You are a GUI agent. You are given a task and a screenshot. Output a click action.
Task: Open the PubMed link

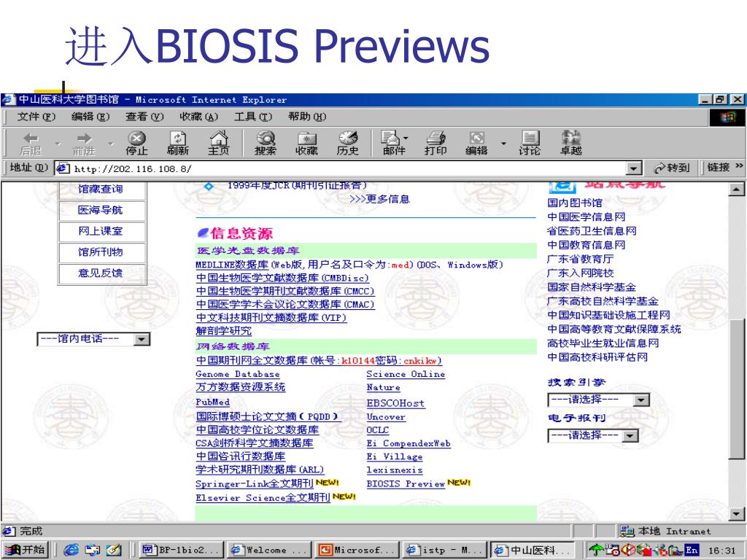(x=212, y=402)
